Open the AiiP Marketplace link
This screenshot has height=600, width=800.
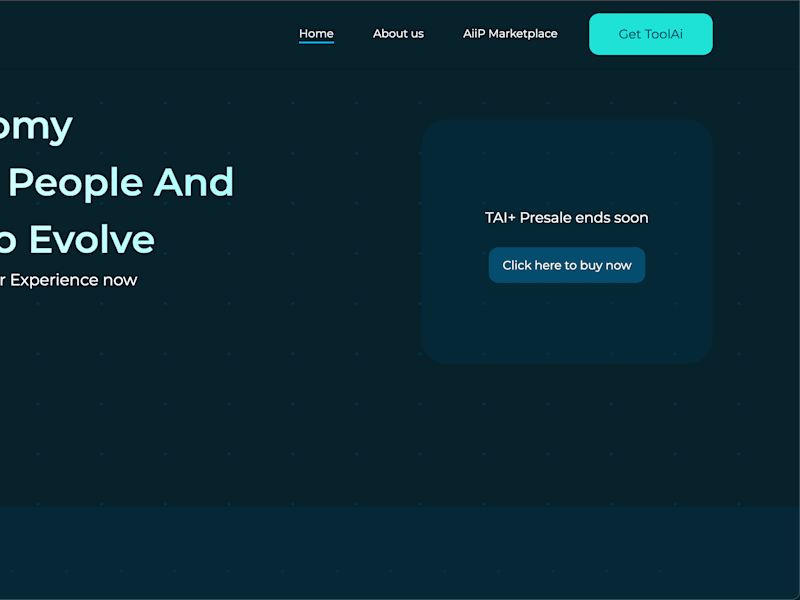click(x=510, y=34)
